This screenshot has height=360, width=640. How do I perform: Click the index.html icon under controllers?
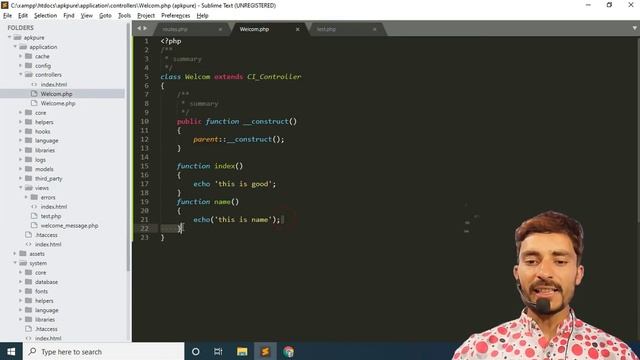pos(34,84)
